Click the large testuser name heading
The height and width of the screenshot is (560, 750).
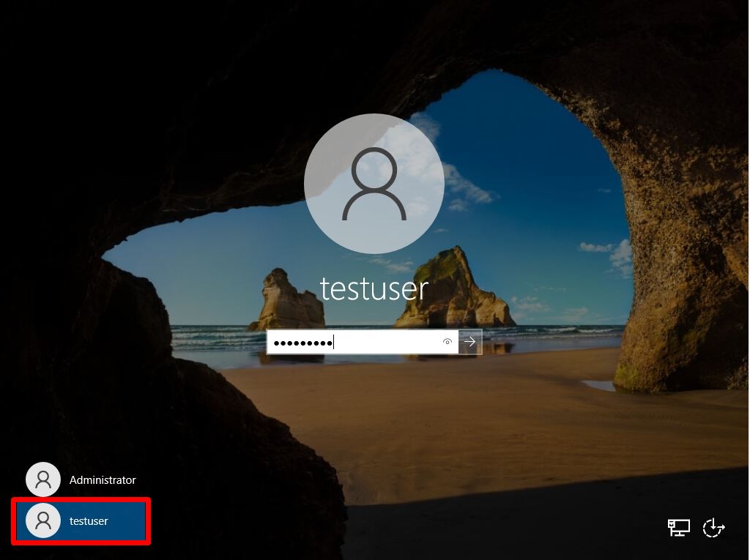[x=374, y=289]
